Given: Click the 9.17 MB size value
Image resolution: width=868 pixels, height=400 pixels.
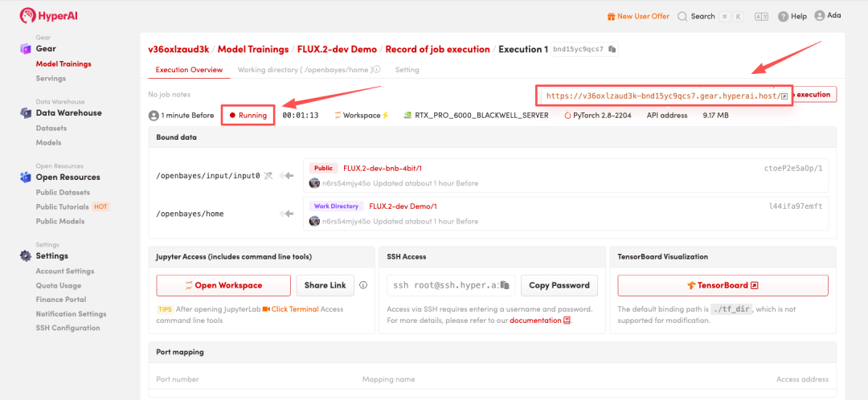Looking at the screenshot, I should pyautogui.click(x=715, y=116).
